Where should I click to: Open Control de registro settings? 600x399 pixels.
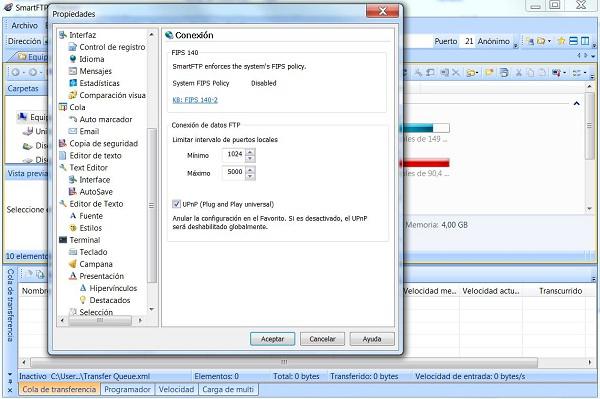click(x=112, y=47)
